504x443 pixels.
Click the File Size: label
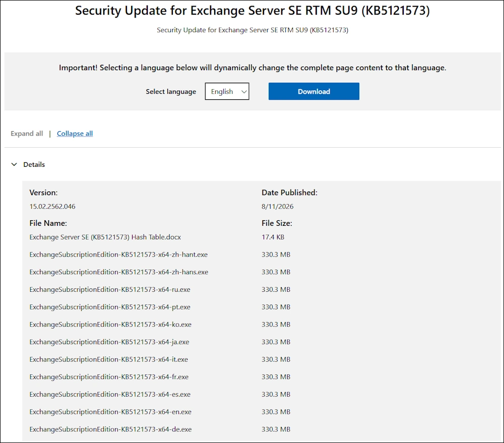pos(277,223)
